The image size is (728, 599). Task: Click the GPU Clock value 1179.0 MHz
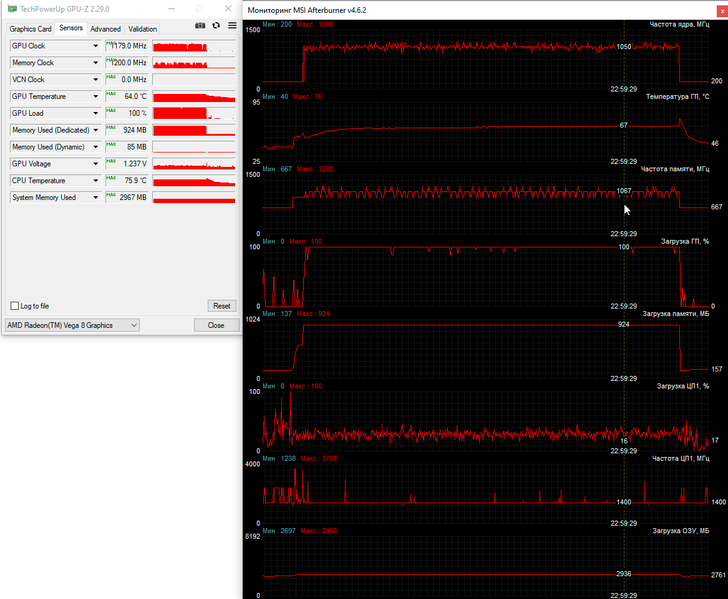(x=129, y=46)
